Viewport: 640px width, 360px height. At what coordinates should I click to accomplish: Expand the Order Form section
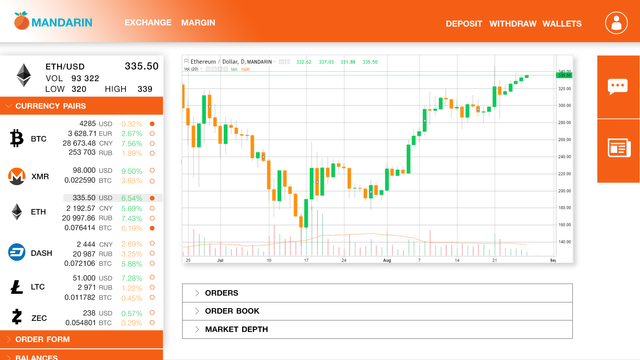81,339
